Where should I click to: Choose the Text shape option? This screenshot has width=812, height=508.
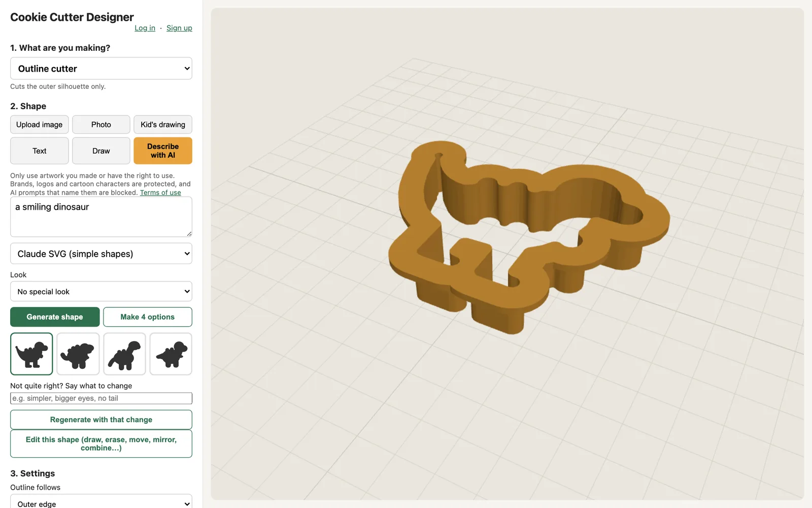point(39,151)
